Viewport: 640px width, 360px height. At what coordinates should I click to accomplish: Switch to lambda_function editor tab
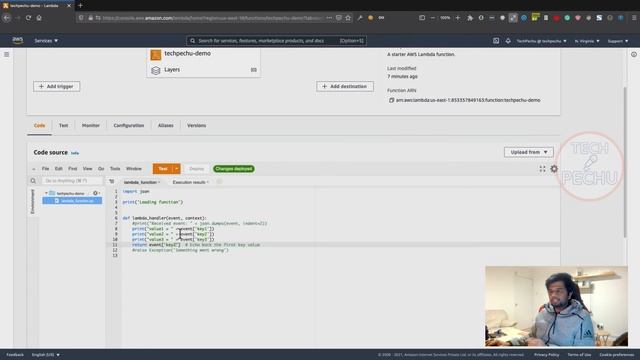coord(140,182)
